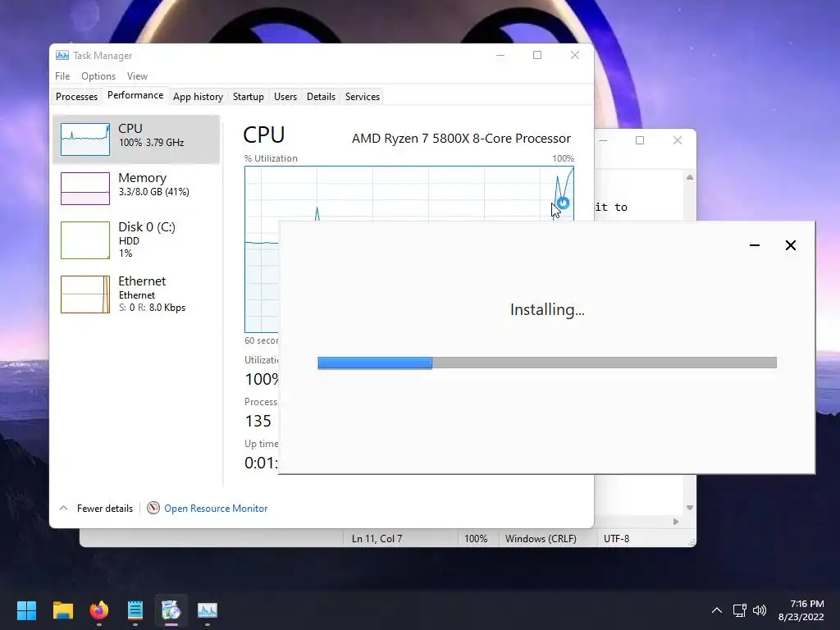Close the Notepad window

click(677, 140)
